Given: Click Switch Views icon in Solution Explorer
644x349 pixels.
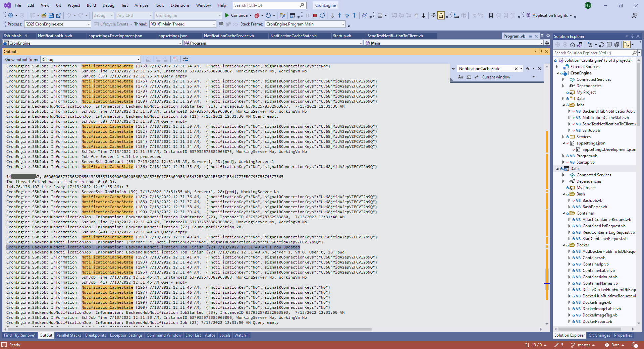Looking at the screenshot, I should [580, 45].
